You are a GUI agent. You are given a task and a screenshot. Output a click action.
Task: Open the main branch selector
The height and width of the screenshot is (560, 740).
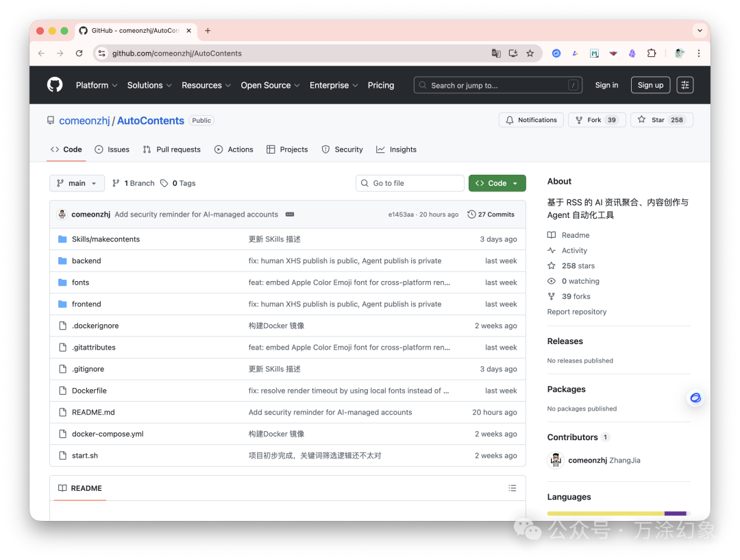coord(77,183)
